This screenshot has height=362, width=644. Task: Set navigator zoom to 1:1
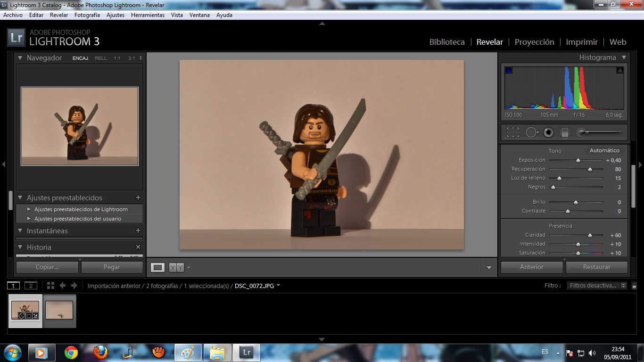117,58
